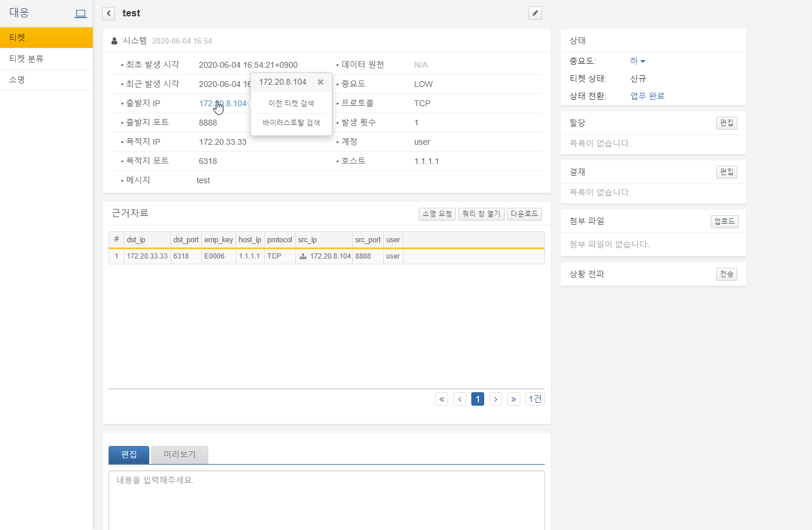Go to last page of evidence table
Screen dimensions: 812x530
[514, 399]
